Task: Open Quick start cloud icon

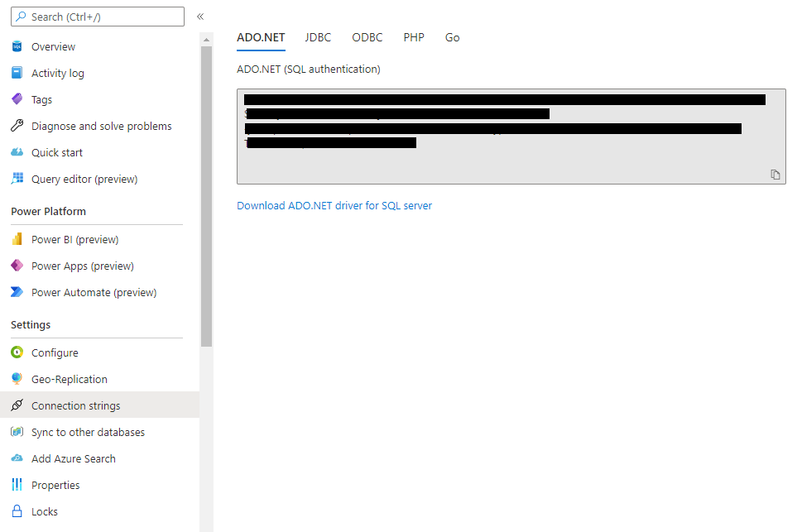Action: pos(17,153)
